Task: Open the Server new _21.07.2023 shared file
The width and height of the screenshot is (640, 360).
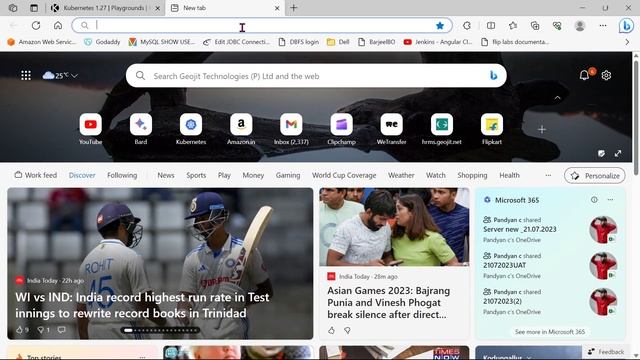Action: pyautogui.click(x=520, y=229)
